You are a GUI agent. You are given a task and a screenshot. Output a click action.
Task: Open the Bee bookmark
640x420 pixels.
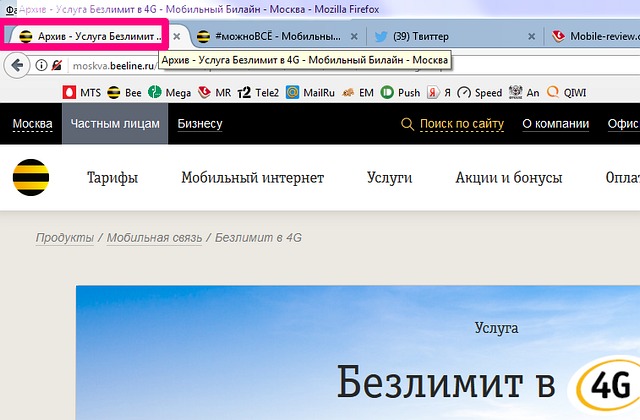pos(124,93)
